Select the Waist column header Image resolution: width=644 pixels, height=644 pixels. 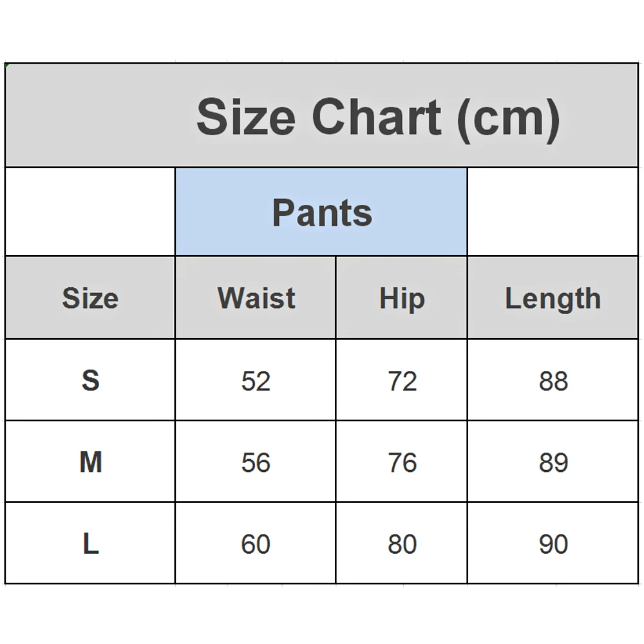256,298
